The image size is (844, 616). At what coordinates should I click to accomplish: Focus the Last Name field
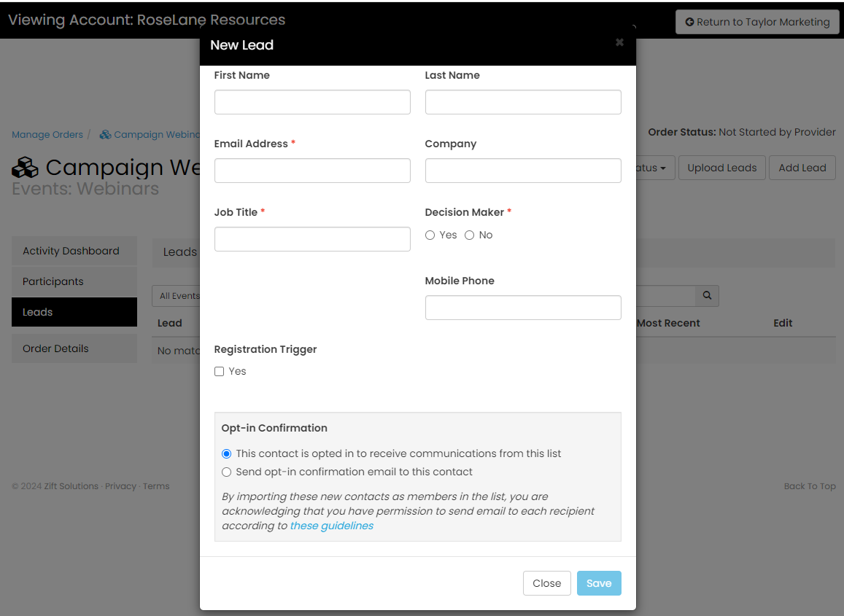click(x=523, y=102)
